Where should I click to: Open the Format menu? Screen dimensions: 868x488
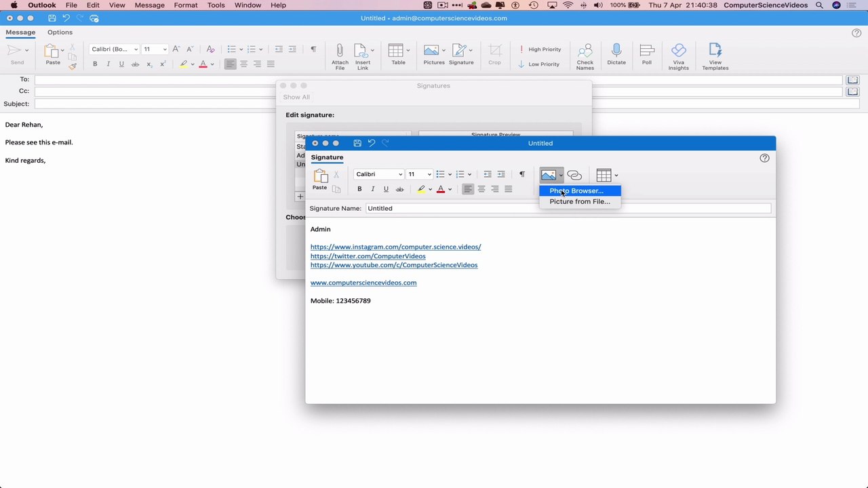point(186,5)
